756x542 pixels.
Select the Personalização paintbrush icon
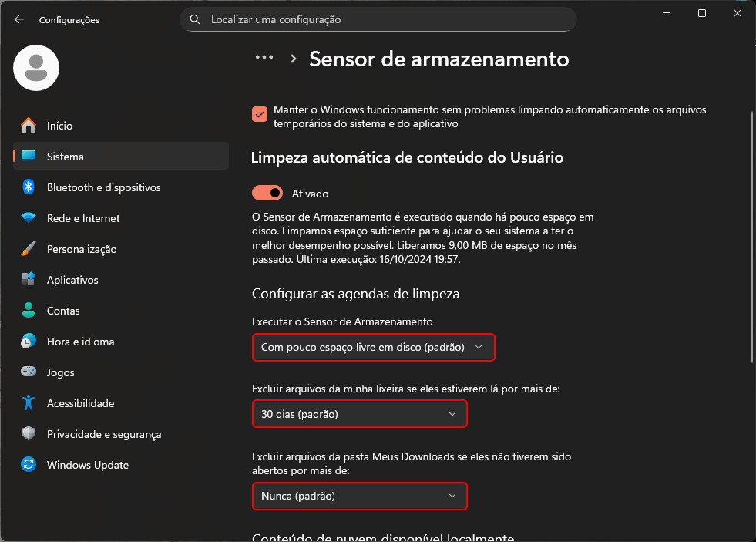click(29, 249)
